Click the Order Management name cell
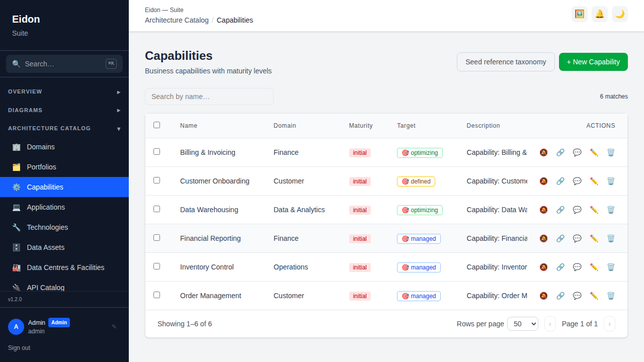 coord(211,296)
